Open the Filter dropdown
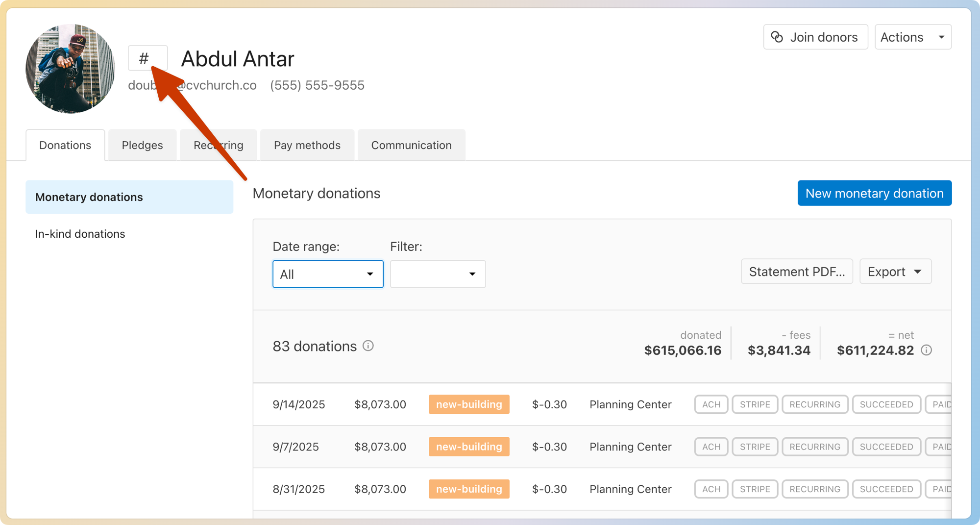 (438, 274)
